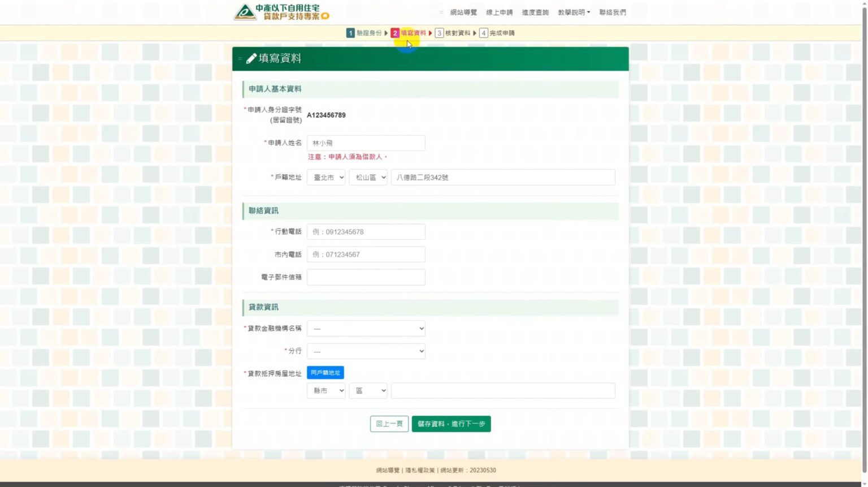
Task: Click the site logo at top
Action: (x=281, y=12)
